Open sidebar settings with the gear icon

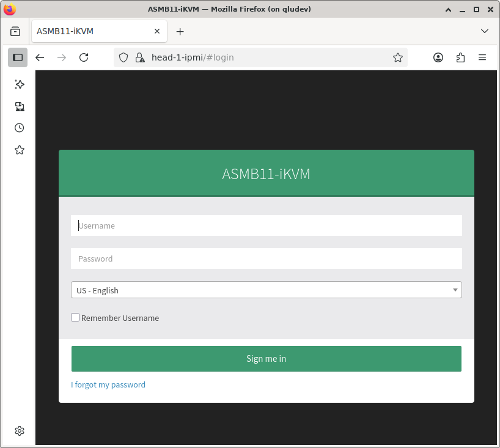tap(19, 431)
